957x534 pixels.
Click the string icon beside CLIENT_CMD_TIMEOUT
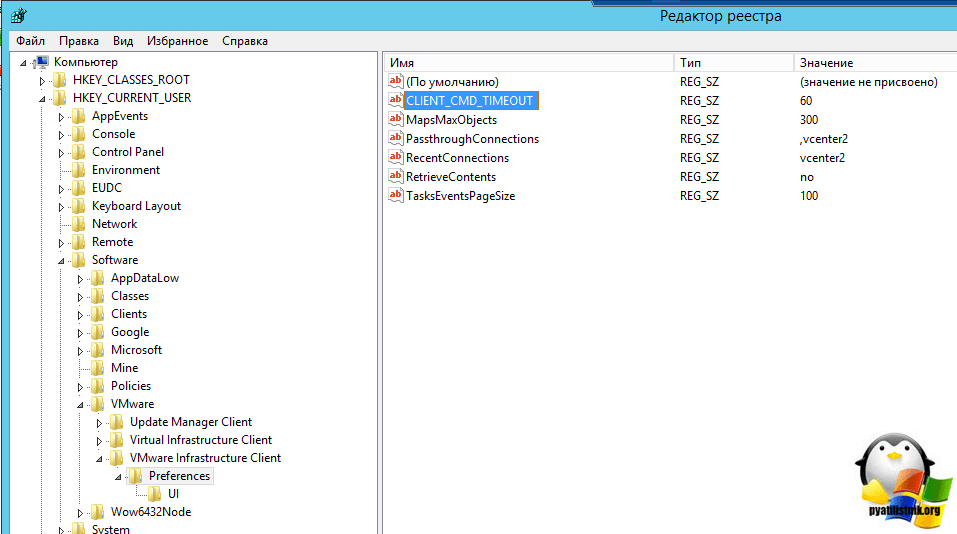(395, 101)
